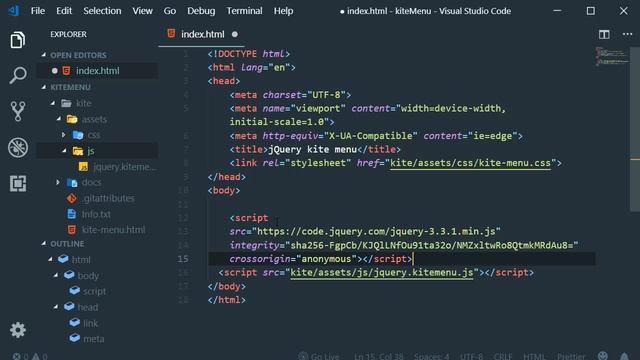
Task: Collapse html node in Outline
Action: point(51,260)
